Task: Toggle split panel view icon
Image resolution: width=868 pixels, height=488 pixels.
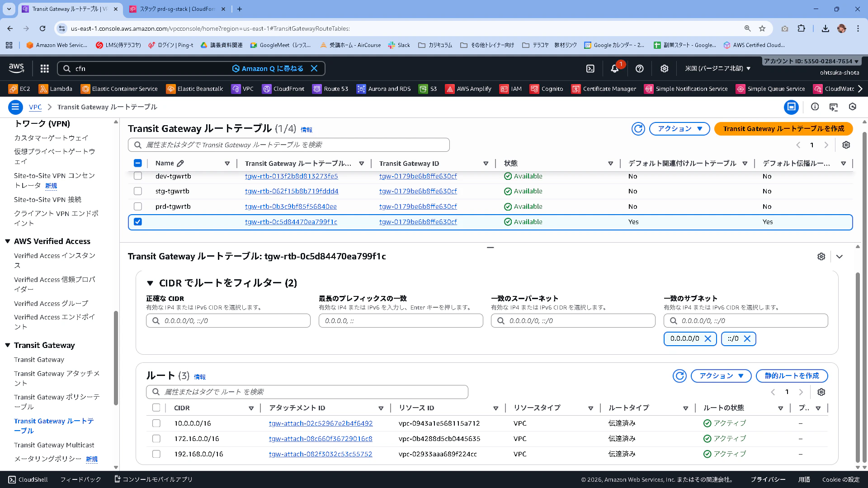Action: 791,107
